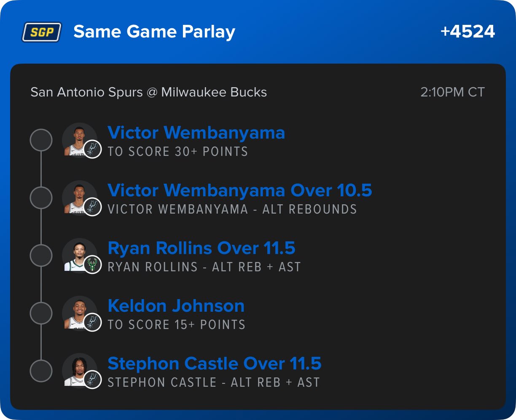Viewport: 516px width, 420px height.
Task: Click Stephon Castle's player headshot
Action: [x=77, y=370]
